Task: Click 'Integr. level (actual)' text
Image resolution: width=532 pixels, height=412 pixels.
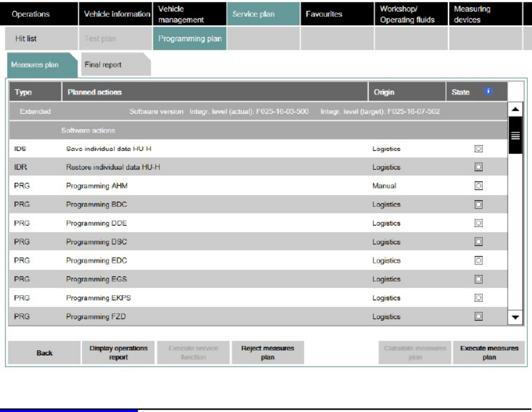Action: click(x=249, y=111)
